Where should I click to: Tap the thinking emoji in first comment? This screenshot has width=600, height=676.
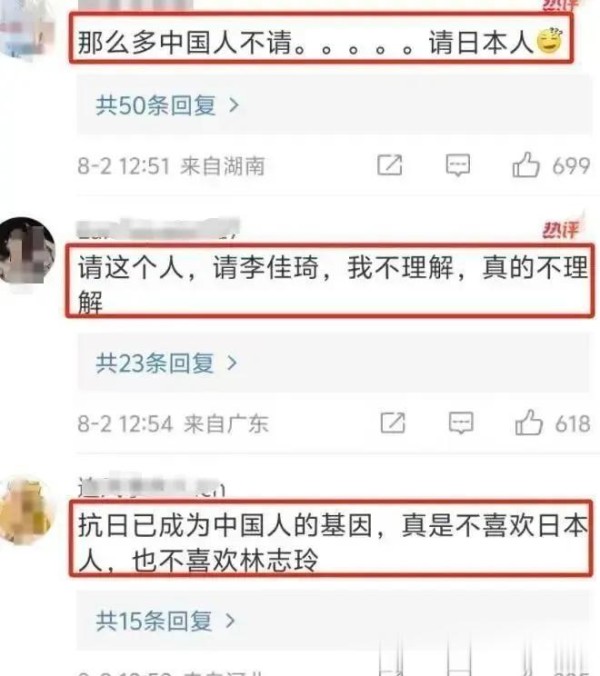(x=549, y=41)
